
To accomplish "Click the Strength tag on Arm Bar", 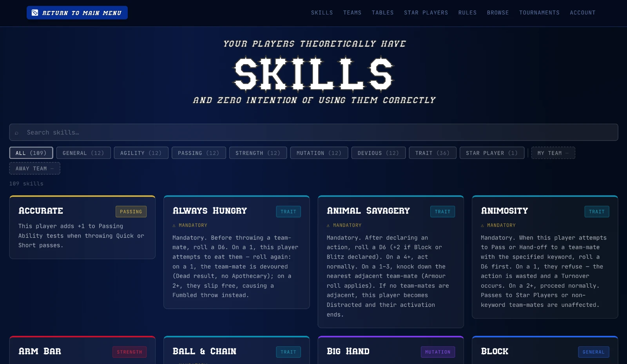I will coord(129,352).
